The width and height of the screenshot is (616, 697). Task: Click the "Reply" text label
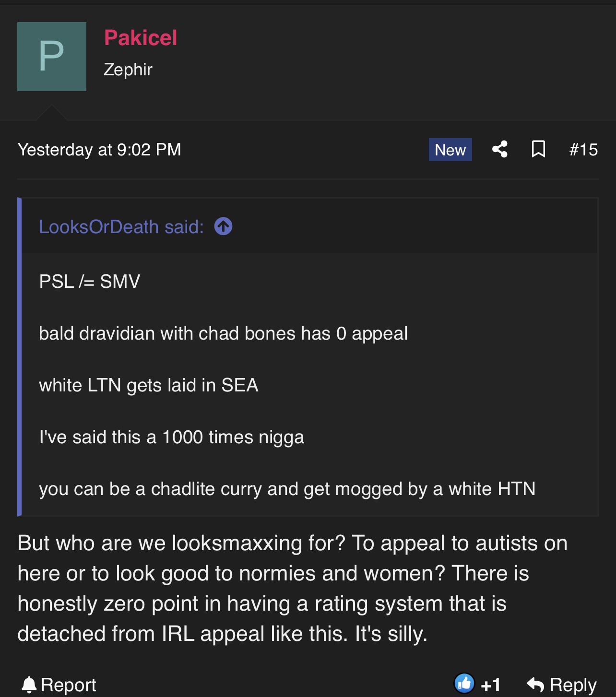[573, 685]
